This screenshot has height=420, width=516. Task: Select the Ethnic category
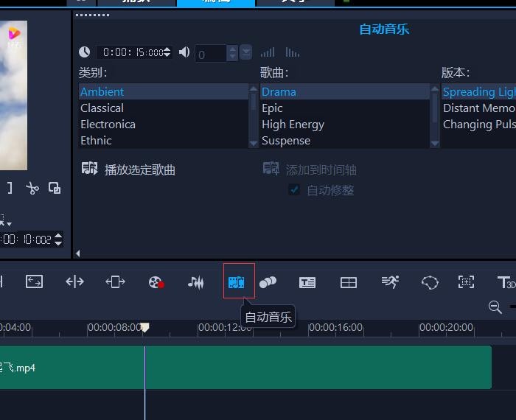164,141
